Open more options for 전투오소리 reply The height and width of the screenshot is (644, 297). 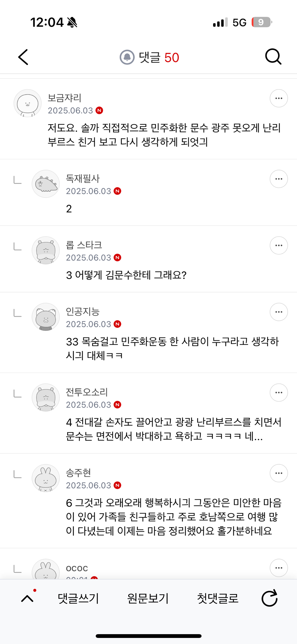click(278, 392)
